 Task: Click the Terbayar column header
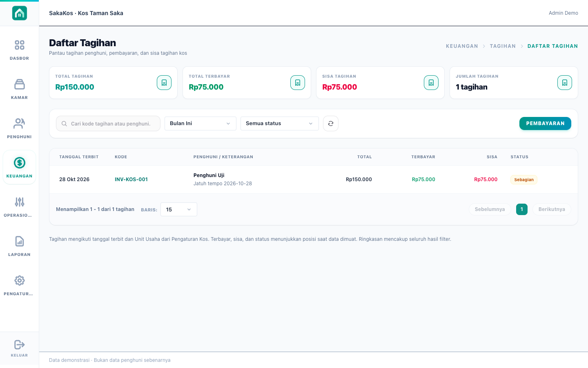[x=423, y=157]
